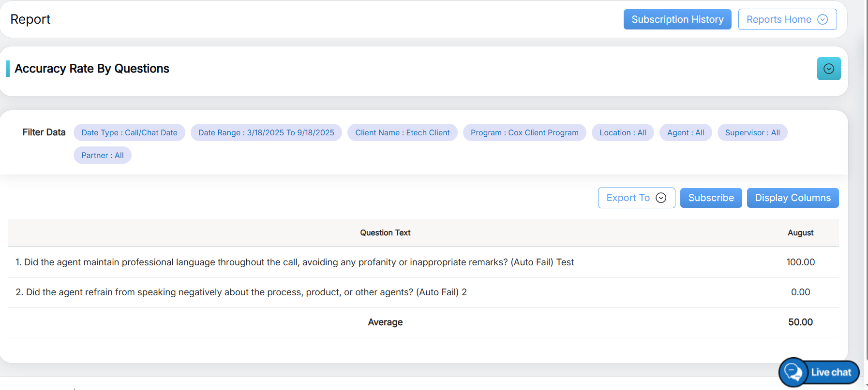
Task: Click the Average value 50.00 cell
Action: coord(800,322)
